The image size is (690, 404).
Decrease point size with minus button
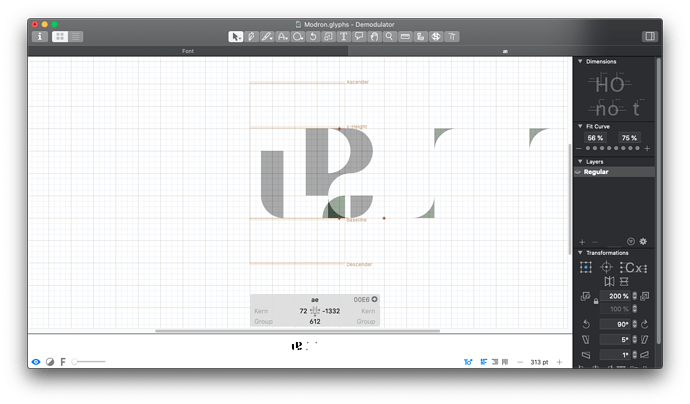point(520,362)
